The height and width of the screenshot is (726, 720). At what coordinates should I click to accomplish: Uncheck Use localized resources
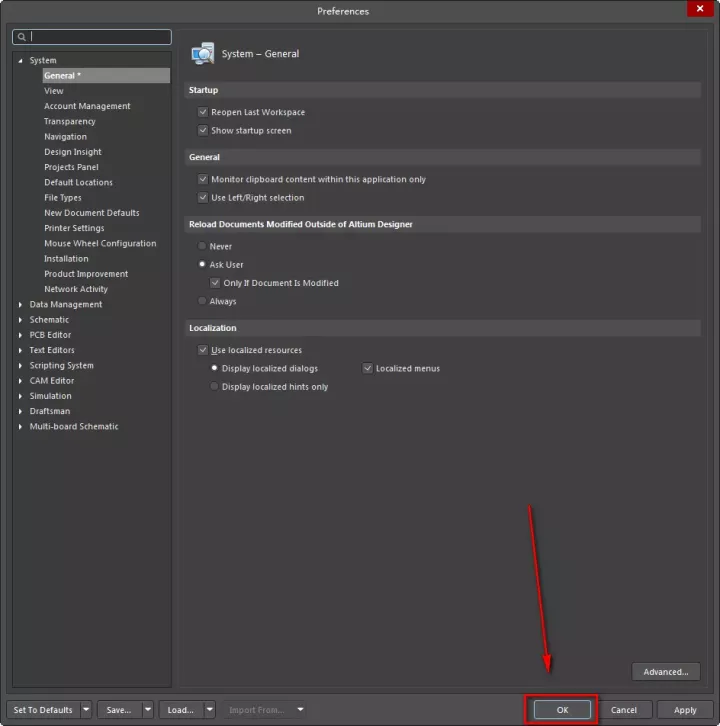tap(203, 351)
